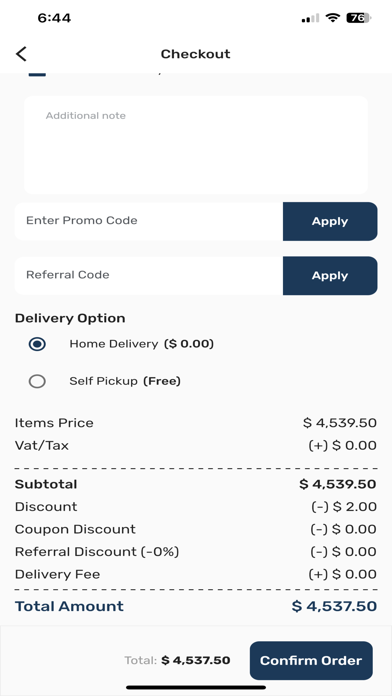Apply the referral code

[330, 275]
